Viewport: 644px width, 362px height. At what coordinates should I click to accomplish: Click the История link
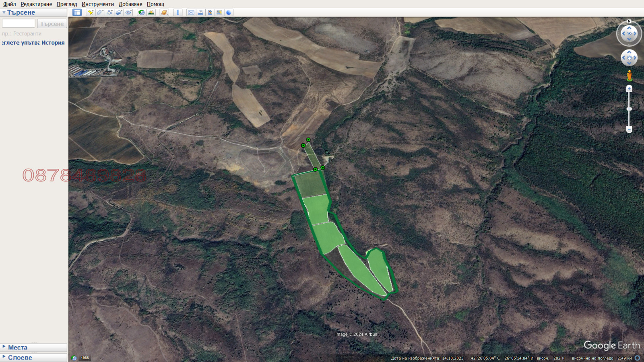tap(53, 43)
